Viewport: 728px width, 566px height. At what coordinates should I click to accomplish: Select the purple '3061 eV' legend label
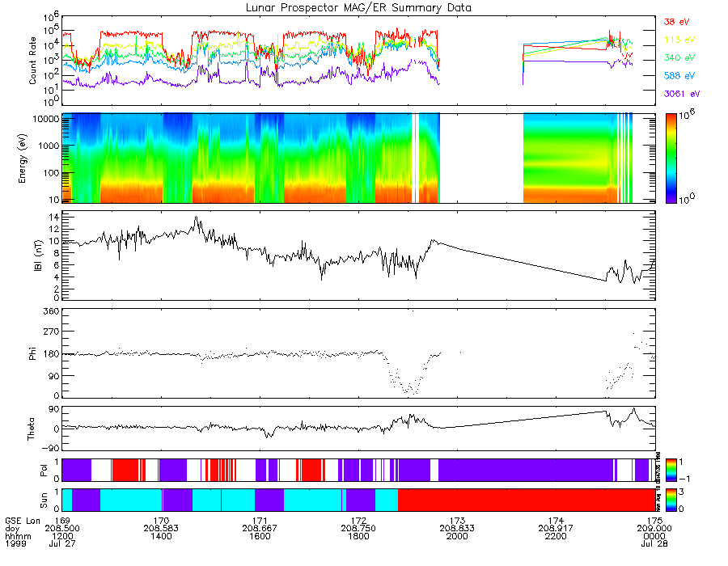pyautogui.click(x=681, y=94)
